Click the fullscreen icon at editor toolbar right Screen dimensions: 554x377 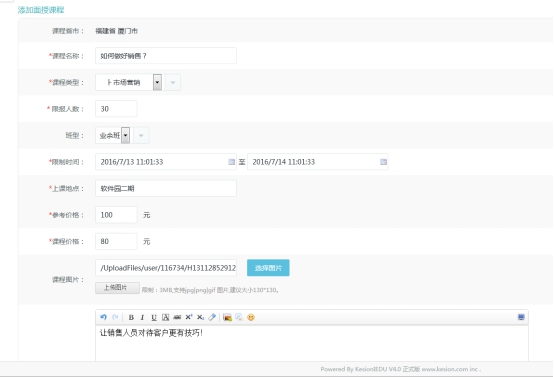(x=521, y=317)
